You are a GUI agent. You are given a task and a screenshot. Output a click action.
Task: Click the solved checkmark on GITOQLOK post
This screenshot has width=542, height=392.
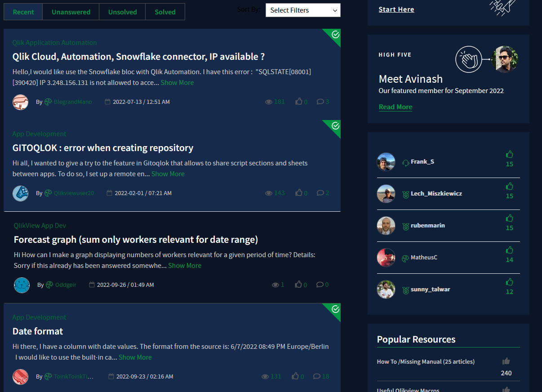click(335, 126)
